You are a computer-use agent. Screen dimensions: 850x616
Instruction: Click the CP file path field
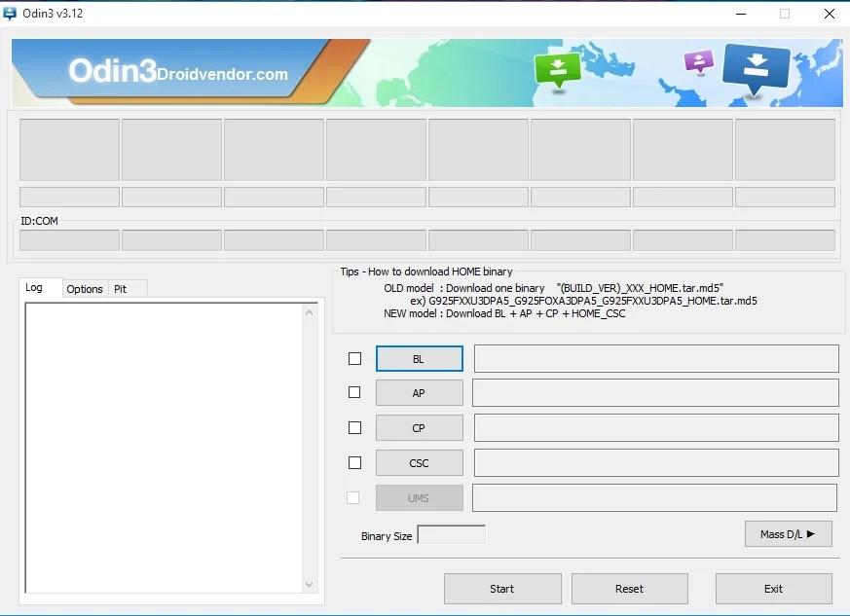(656, 428)
